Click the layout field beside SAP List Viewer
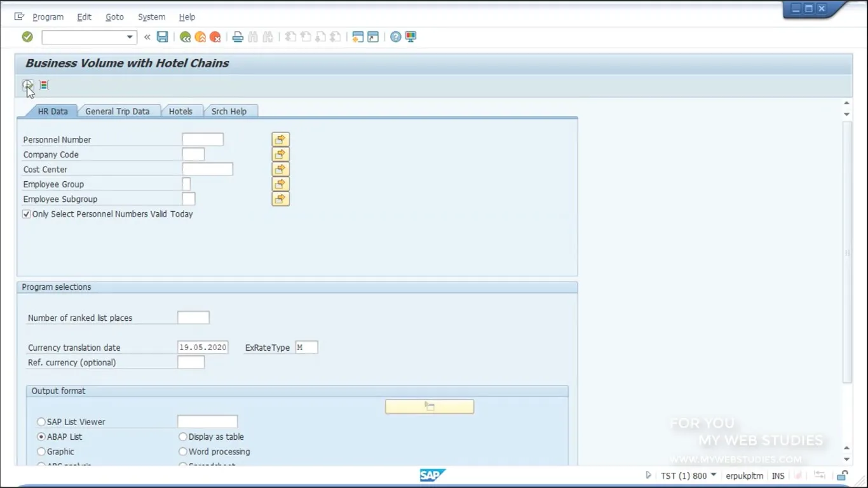This screenshot has width=868, height=488. click(208, 421)
